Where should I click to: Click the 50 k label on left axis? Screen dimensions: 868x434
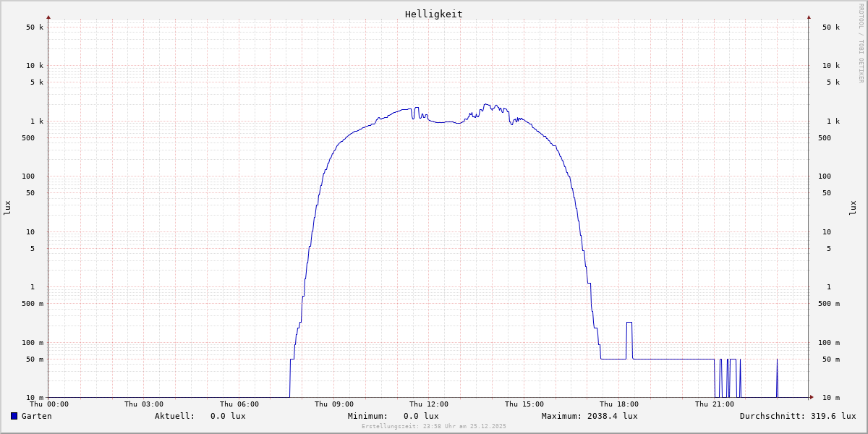click(35, 27)
